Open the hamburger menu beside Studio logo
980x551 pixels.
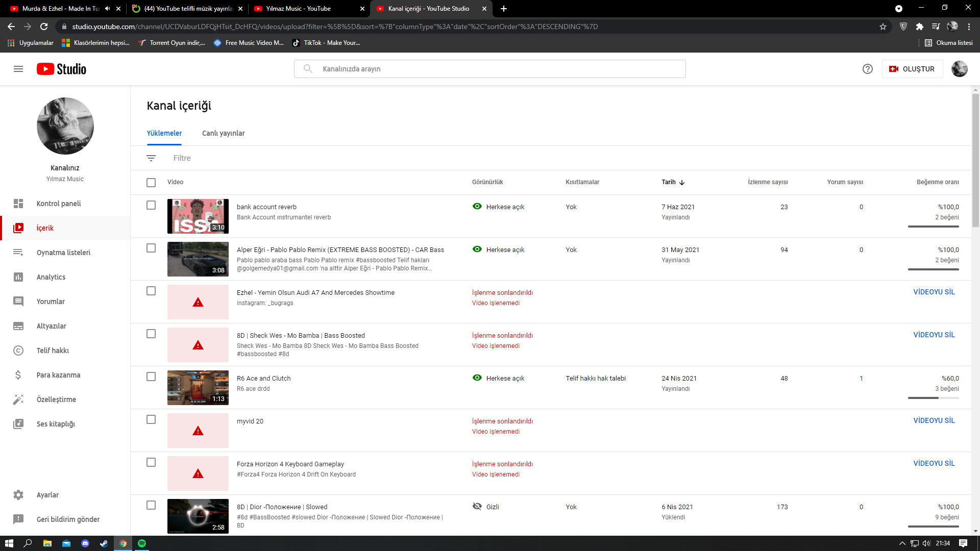[18, 69]
